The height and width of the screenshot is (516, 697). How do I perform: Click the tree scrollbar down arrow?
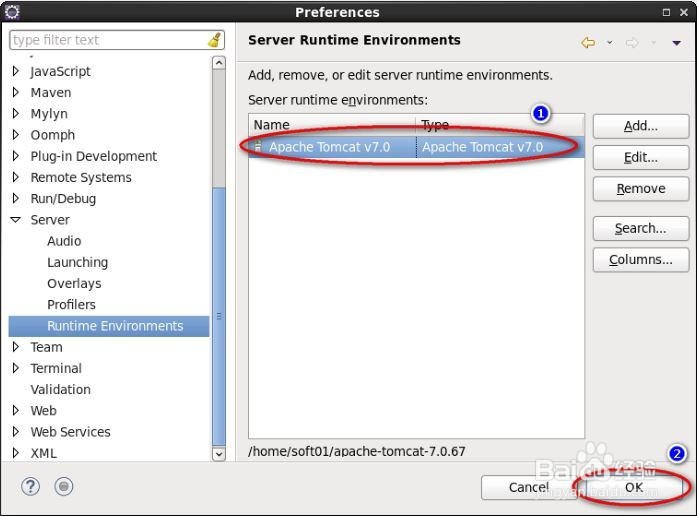click(x=219, y=454)
